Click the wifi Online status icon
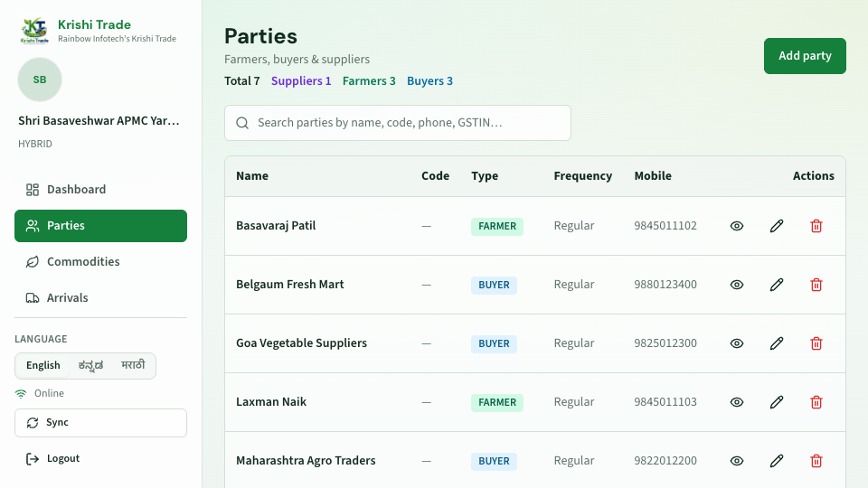This screenshot has height=488, width=868. click(21, 393)
